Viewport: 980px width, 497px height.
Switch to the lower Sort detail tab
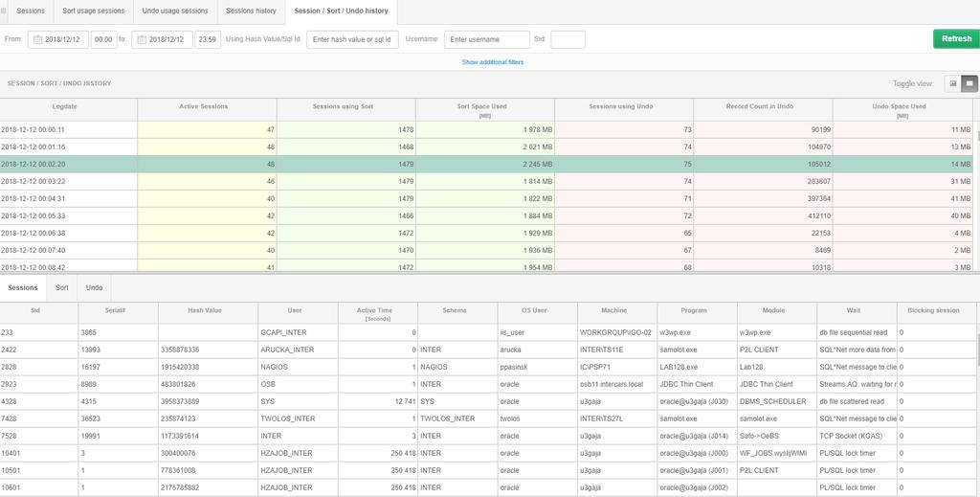[62, 287]
